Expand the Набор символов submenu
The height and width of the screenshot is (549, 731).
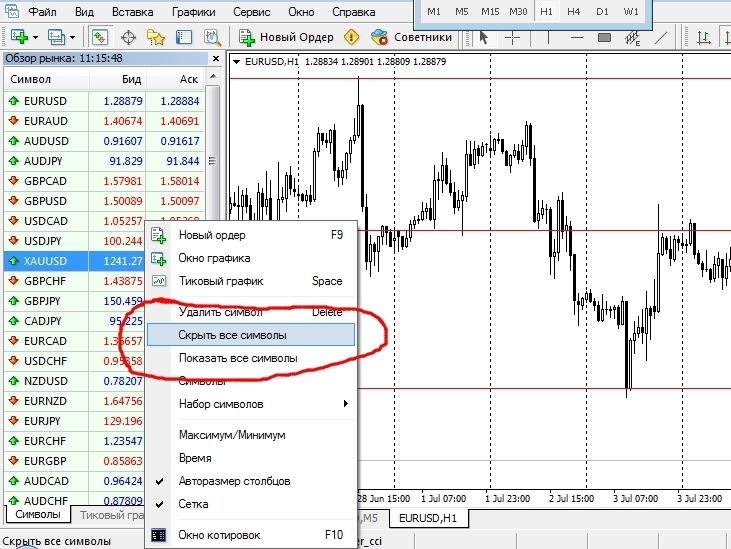[252, 404]
